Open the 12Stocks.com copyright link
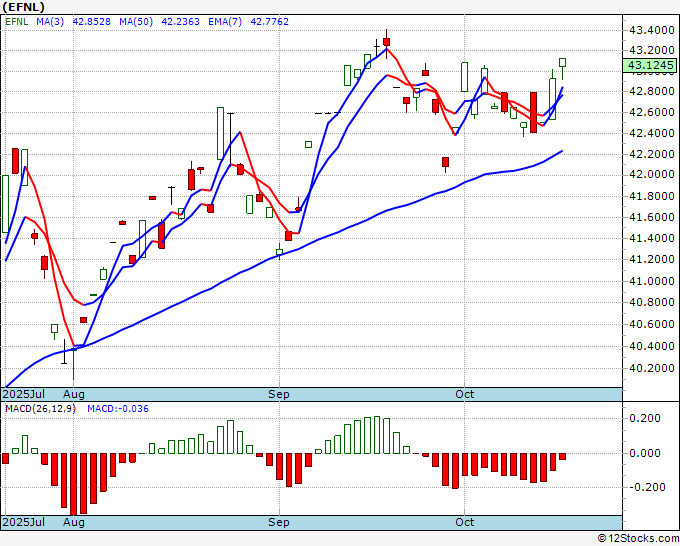The width and height of the screenshot is (680, 546). pyautogui.click(x=638, y=539)
